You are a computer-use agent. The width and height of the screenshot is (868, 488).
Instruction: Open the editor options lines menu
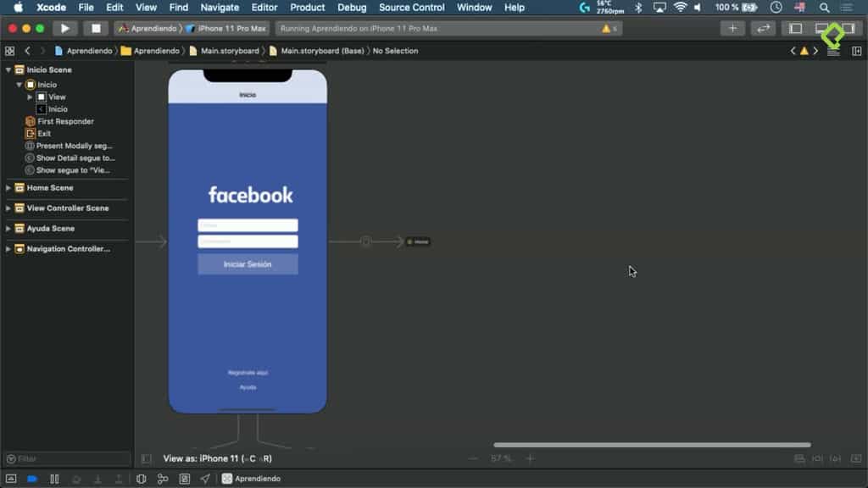pyautogui.click(x=833, y=52)
